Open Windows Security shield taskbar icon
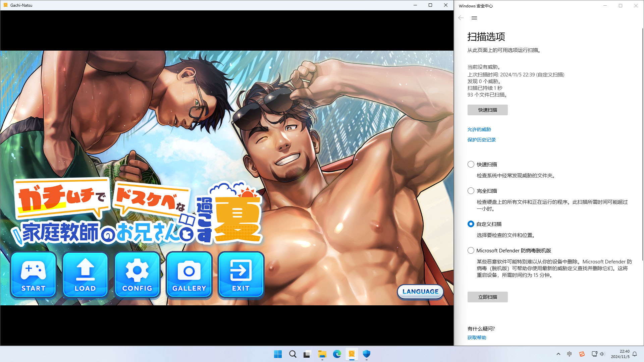Image resolution: width=644 pixels, height=362 pixels. (x=366, y=354)
